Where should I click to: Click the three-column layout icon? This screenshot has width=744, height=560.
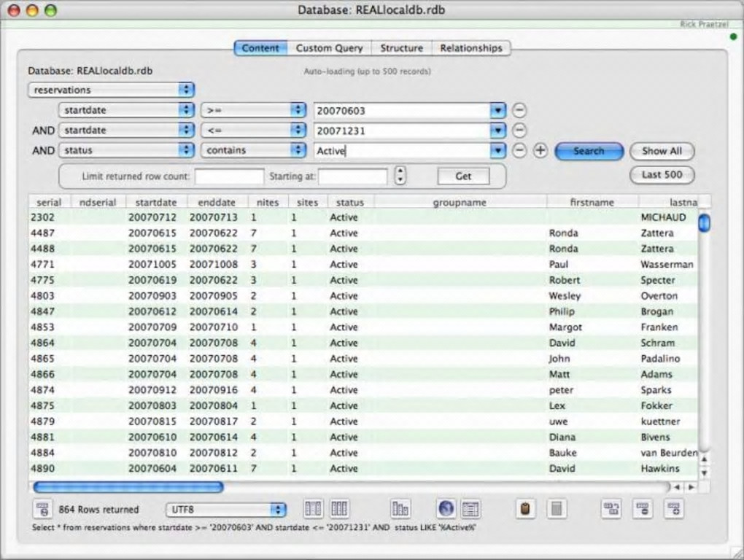pos(338,509)
